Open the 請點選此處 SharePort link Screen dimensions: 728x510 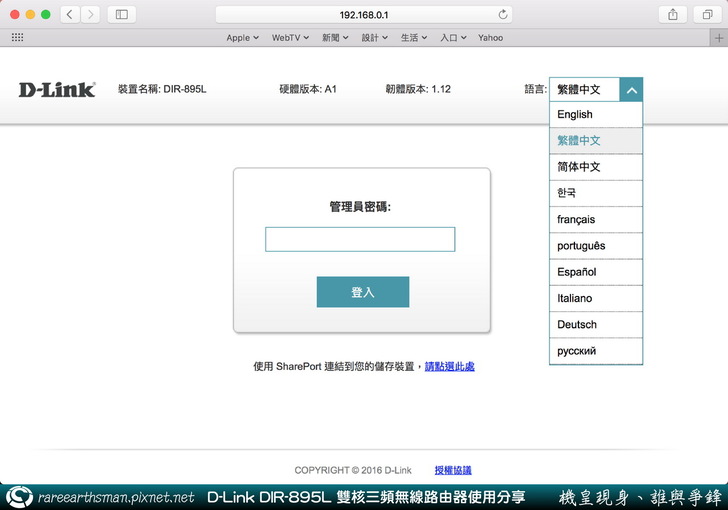pos(449,366)
